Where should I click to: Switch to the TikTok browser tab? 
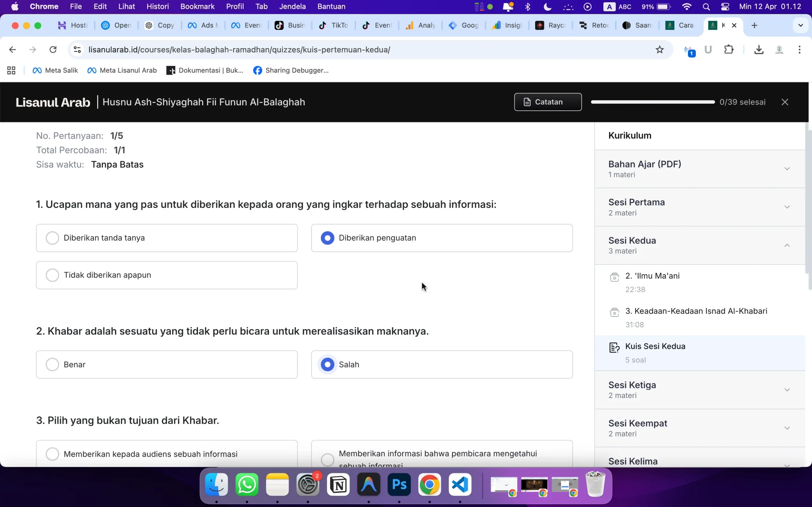[x=334, y=25]
